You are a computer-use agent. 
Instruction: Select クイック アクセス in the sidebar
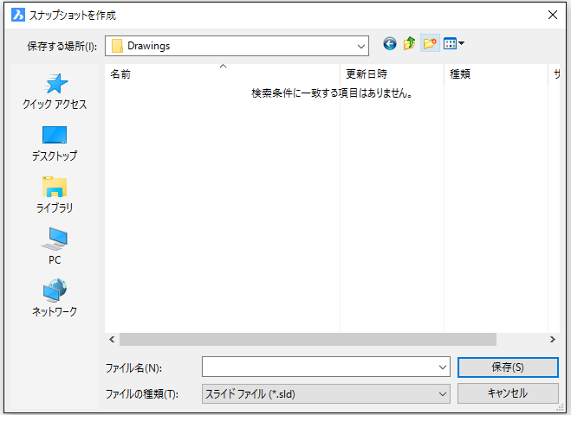click(x=55, y=91)
